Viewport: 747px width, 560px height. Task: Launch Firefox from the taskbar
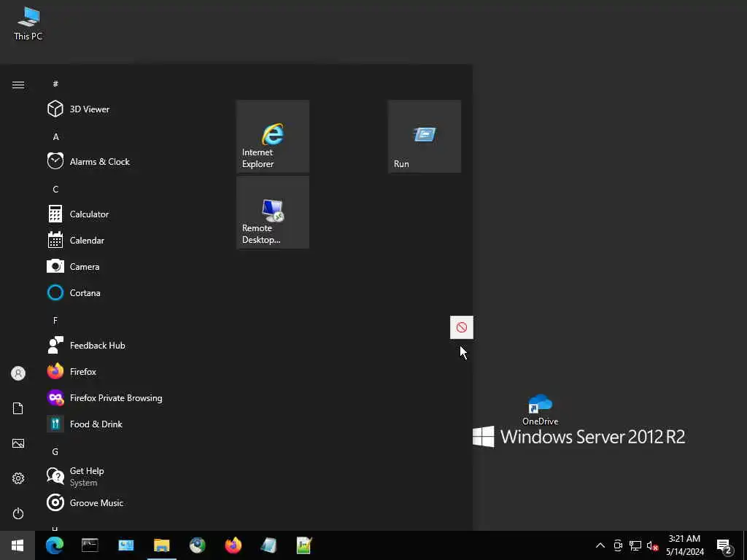point(233,545)
